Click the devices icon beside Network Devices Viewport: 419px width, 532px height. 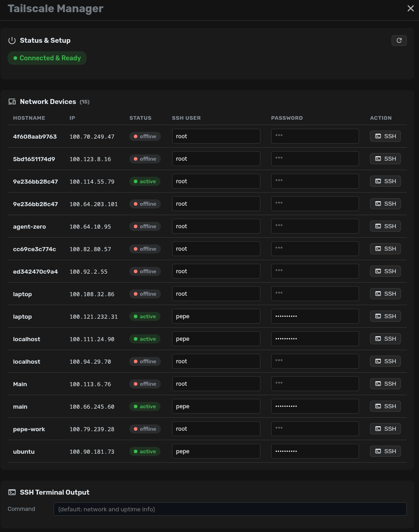pos(12,101)
